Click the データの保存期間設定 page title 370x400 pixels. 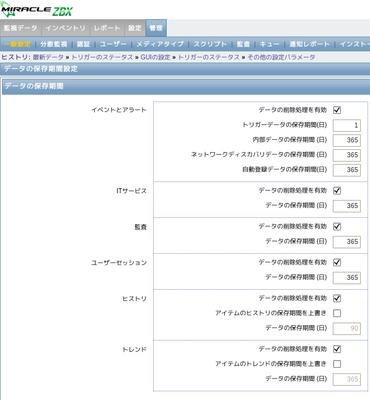41,69
